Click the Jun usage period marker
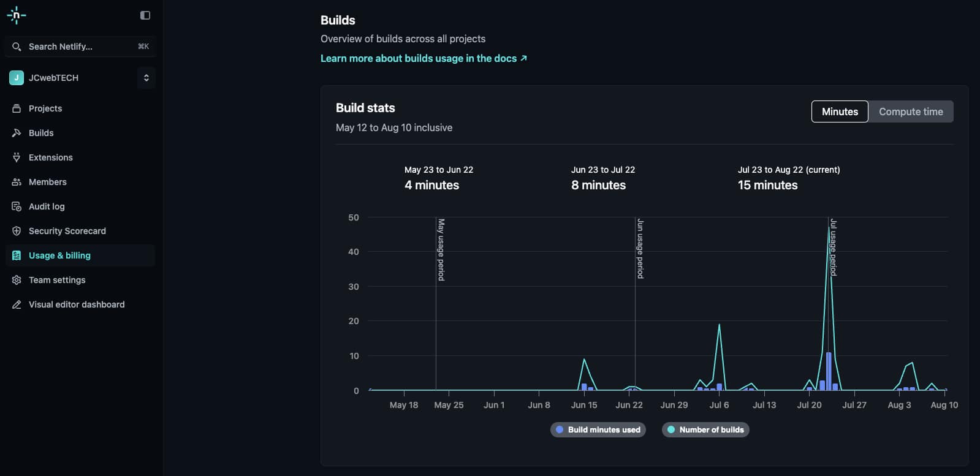Screen dimensions: 980x476 [x=640, y=249]
